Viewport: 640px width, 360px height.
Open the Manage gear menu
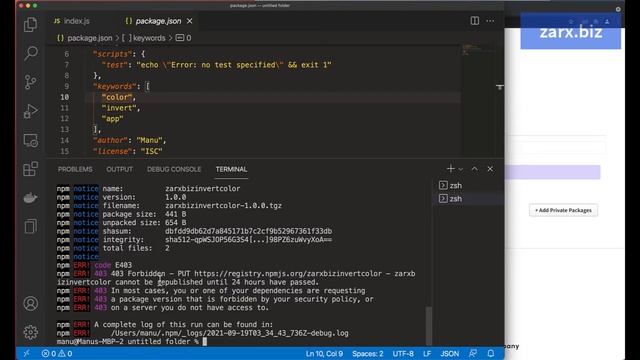(31, 332)
